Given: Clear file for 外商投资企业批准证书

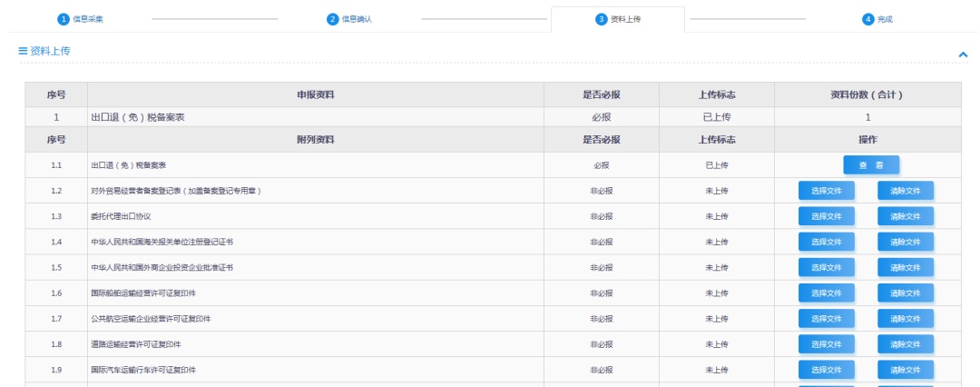Looking at the screenshot, I should click(905, 268).
